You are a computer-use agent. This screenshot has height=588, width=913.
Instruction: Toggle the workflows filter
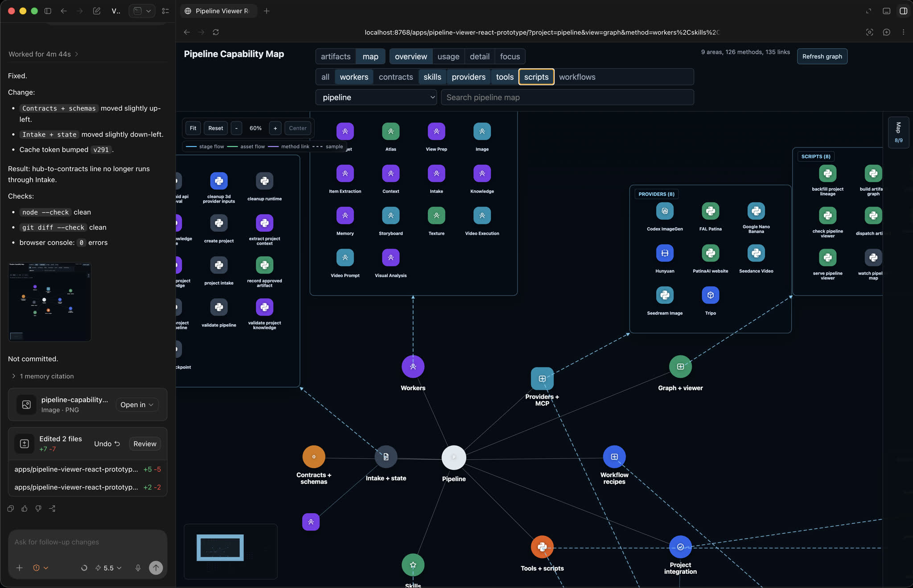(577, 77)
